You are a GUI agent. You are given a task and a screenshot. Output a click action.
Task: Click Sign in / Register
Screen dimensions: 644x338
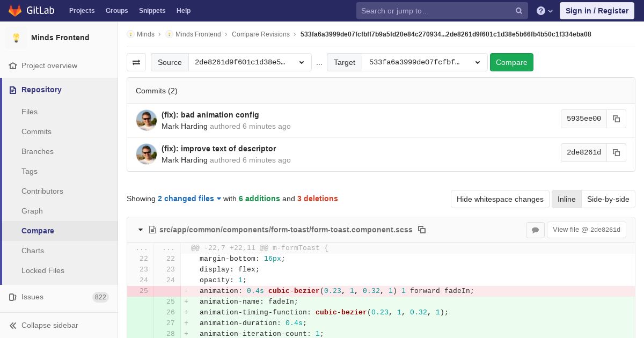click(x=597, y=11)
